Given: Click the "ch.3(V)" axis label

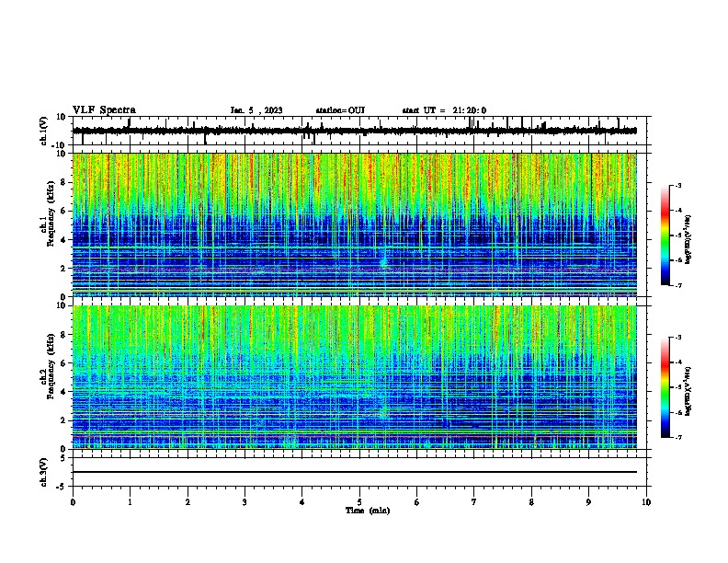Looking at the screenshot, I should (x=44, y=473).
